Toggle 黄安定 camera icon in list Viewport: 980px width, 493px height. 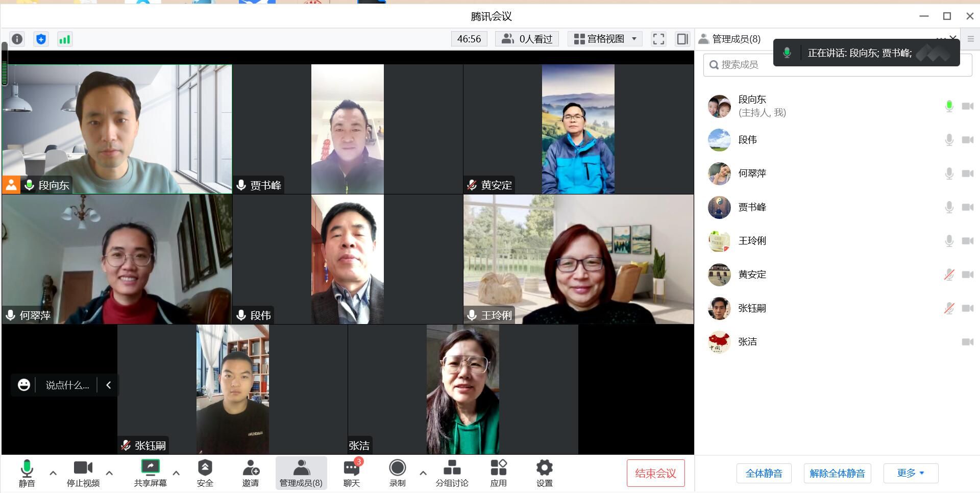(x=968, y=275)
